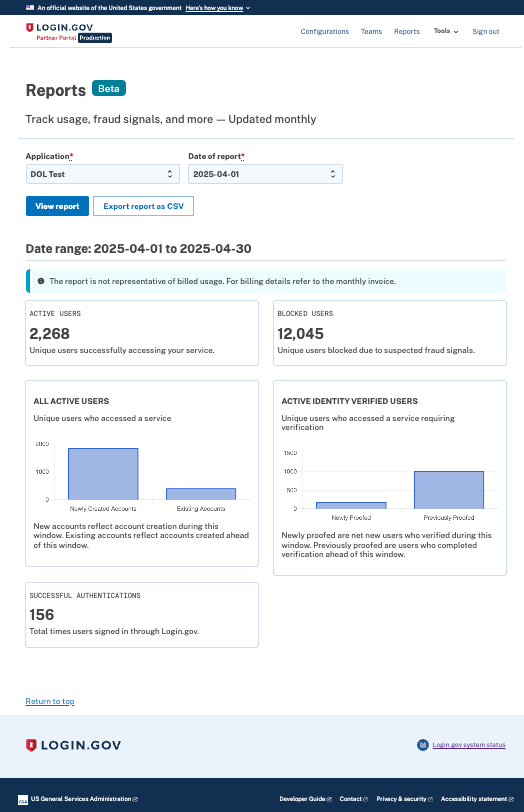The width and height of the screenshot is (524, 812).
Task: Open the Teams nav item
Action: [371, 32]
